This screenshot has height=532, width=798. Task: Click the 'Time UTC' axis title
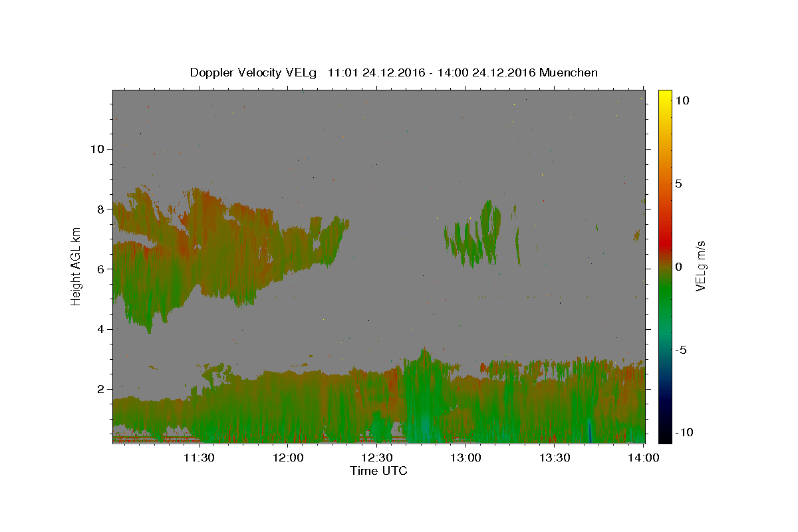(x=378, y=471)
